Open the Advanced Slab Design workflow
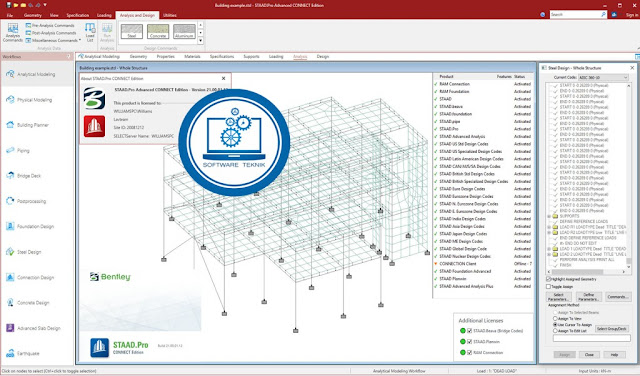This screenshot has height=376, width=640. 33,328
